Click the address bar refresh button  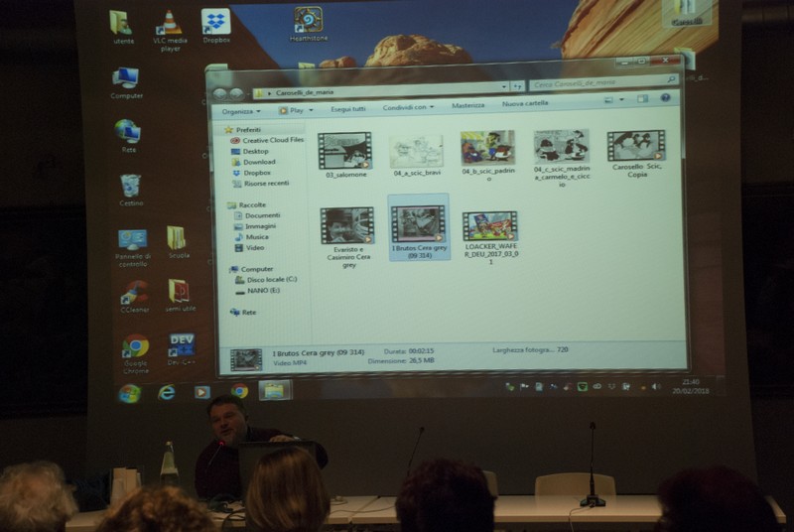(x=517, y=86)
